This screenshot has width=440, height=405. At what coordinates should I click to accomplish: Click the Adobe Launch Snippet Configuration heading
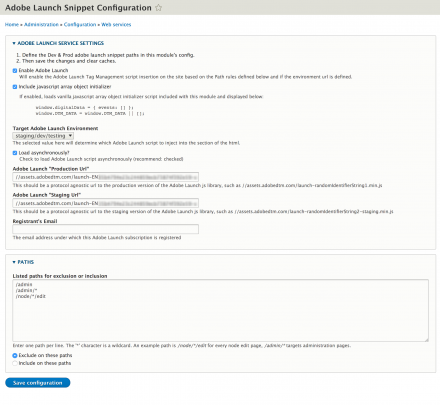(x=78, y=8)
